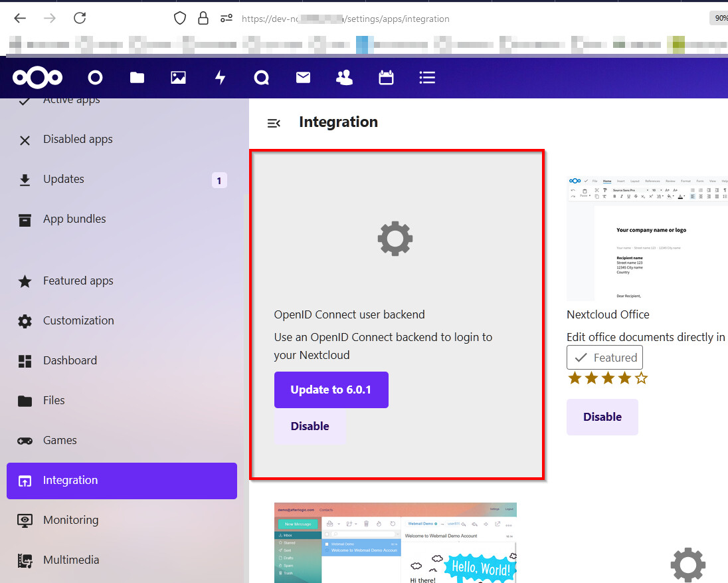Open Mail envelope icon in header
The height and width of the screenshot is (583, 728).
[x=303, y=78]
